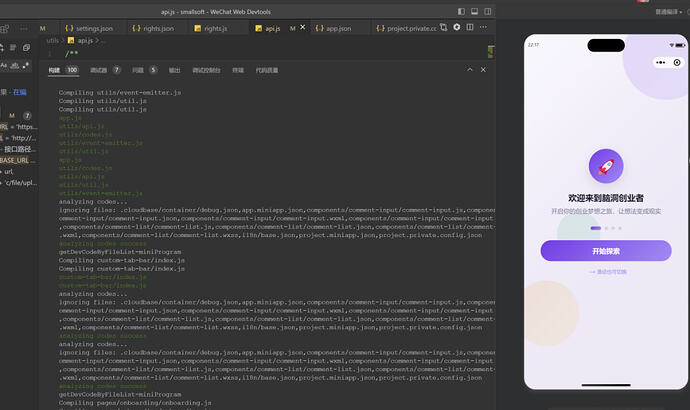The width and height of the screenshot is (690, 410).
Task: Toggle Use Regular Expression search option
Action: pyautogui.click(x=26, y=66)
